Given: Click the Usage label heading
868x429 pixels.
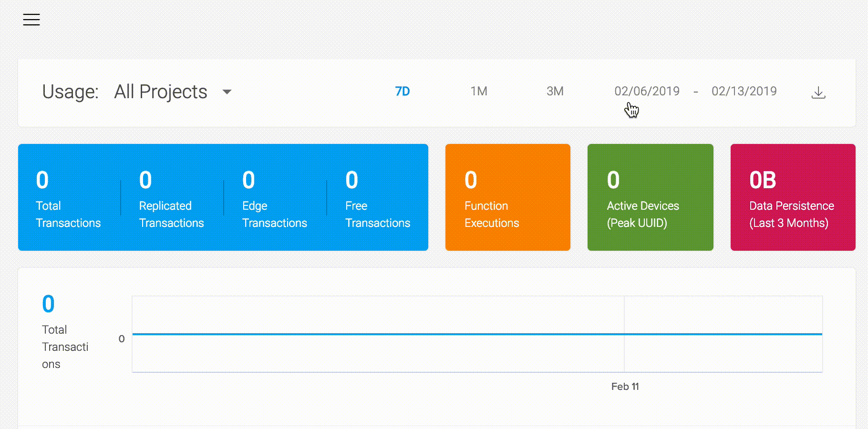Looking at the screenshot, I should (71, 92).
